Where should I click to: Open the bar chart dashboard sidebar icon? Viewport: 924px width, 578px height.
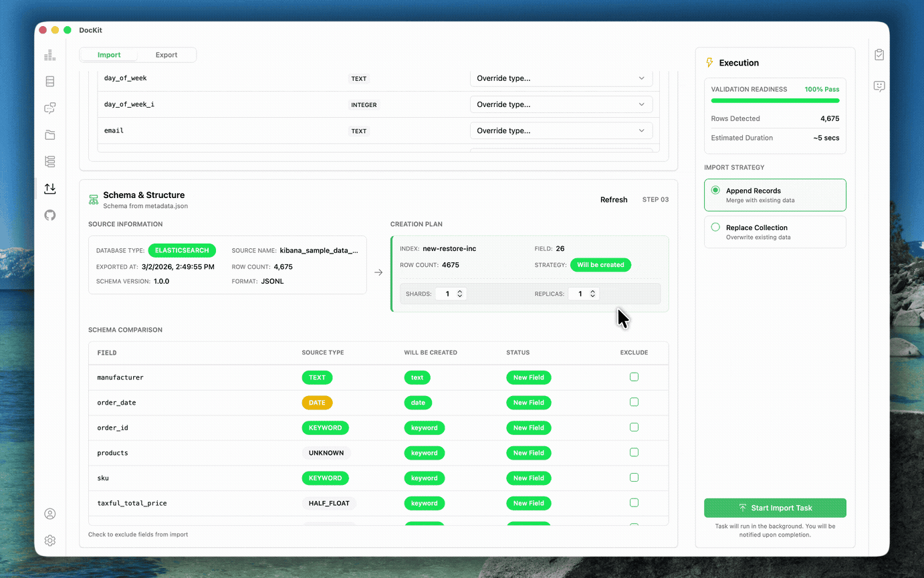[x=49, y=56]
